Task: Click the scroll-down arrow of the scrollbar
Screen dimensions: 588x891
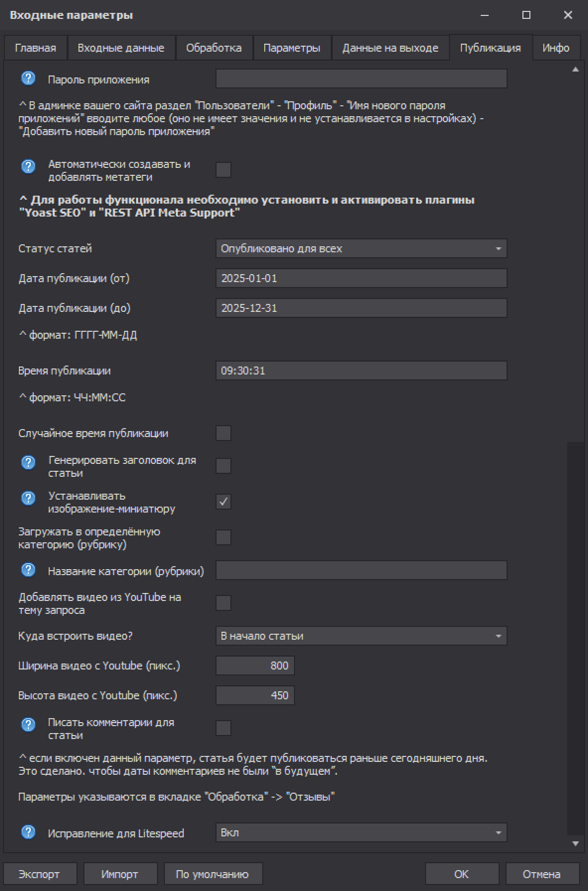Action: 576,843
